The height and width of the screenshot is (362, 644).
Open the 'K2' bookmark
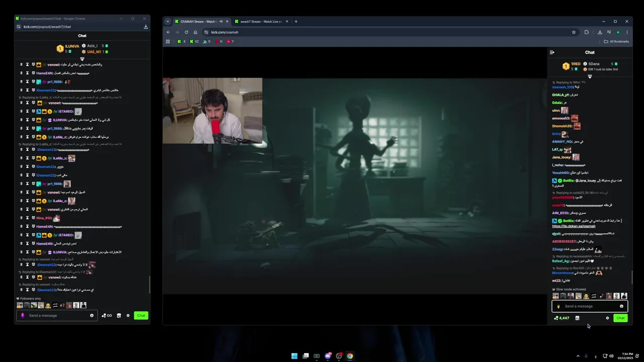[x=194, y=42]
